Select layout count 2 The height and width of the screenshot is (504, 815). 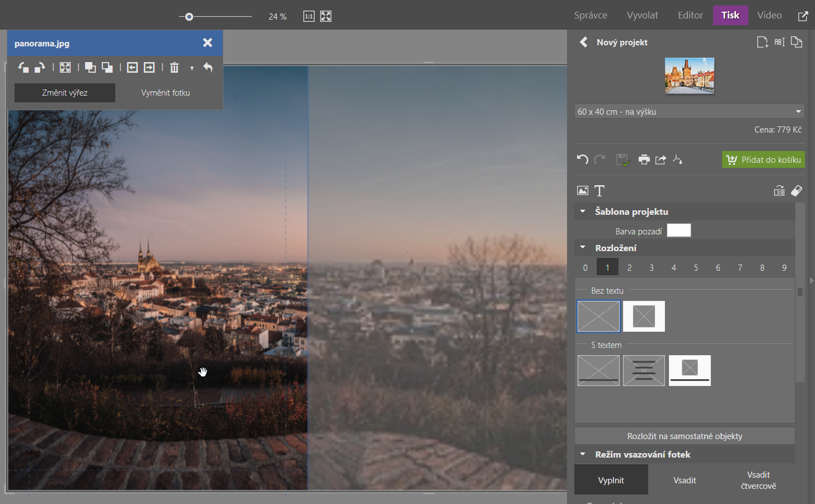point(630,267)
